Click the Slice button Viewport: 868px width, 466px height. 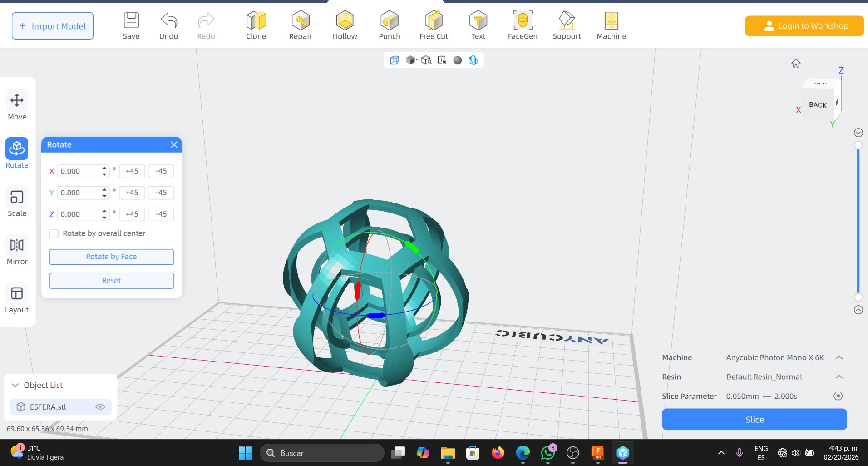[x=755, y=420]
